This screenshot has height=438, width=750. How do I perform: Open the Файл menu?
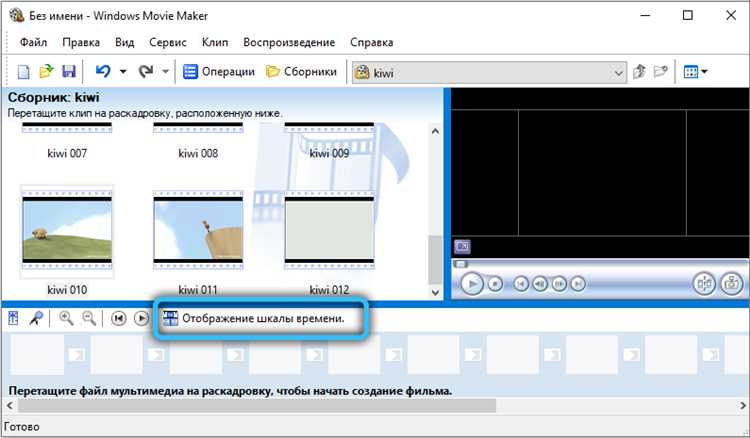[x=33, y=43]
